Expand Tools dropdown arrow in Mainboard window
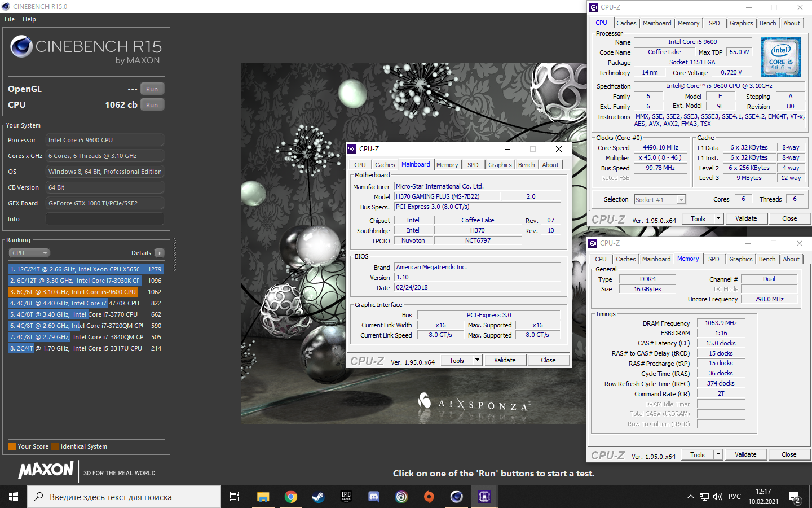This screenshot has width=812, height=508. pos(477,360)
